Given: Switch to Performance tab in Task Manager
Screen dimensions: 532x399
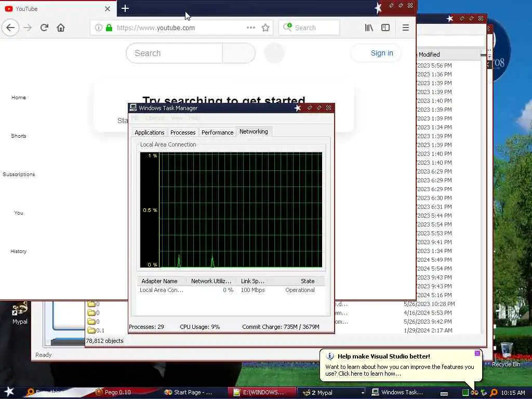Looking at the screenshot, I should [218, 132].
